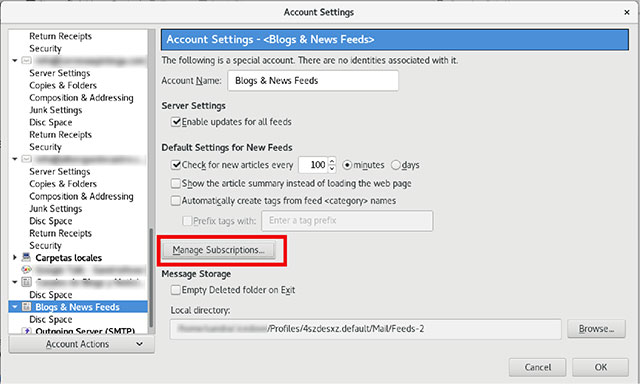The image size is (640, 385).
Task: Toggle Enable updates for all feeds
Action: point(176,122)
